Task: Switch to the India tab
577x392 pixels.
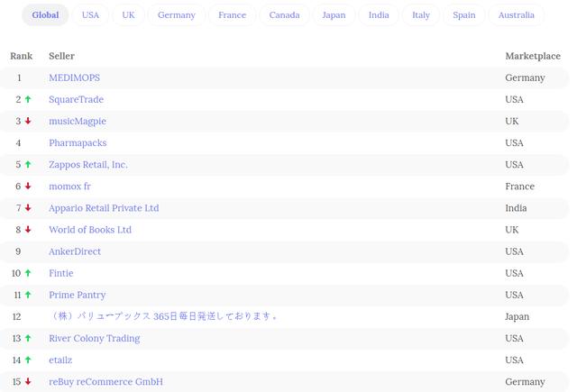Action: coord(379,15)
